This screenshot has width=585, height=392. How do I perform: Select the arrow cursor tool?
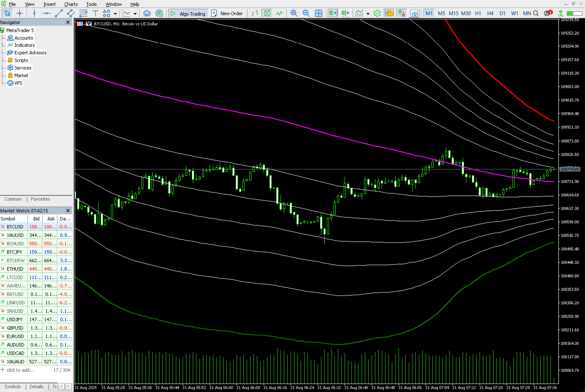click(x=7, y=13)
